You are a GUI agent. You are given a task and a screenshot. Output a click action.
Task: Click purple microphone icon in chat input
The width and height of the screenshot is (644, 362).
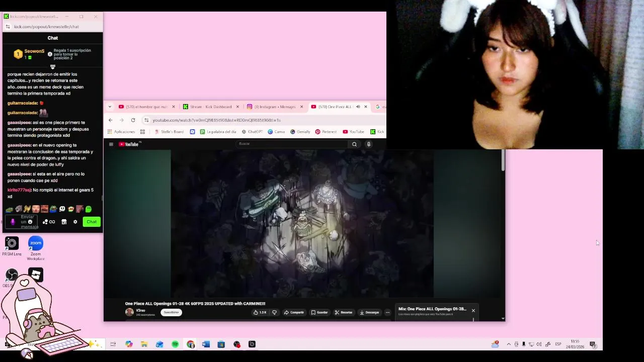tap(13, 222)
